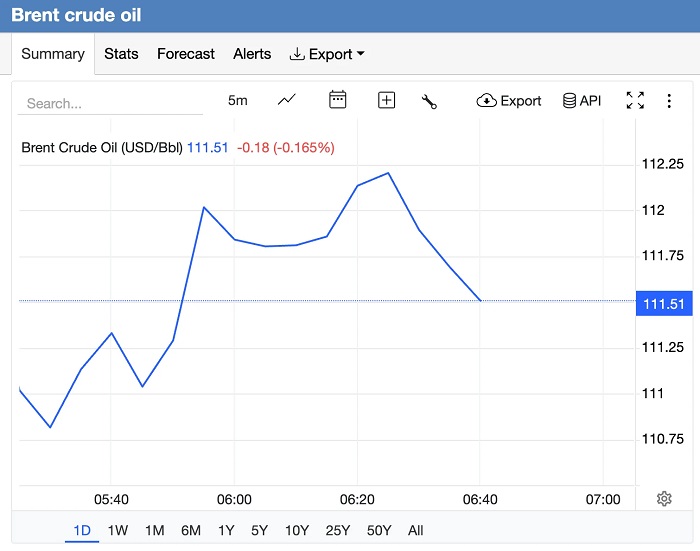The image size is (700, 551).
Task: Click the 111.51 current price marker
Action: [x=665, y=303]
